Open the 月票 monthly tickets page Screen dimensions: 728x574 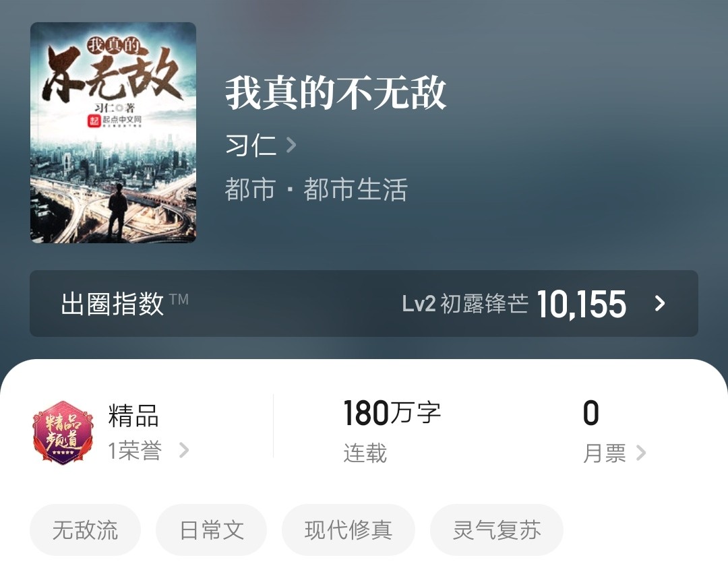pyautogui.click(x=605, y=453)
